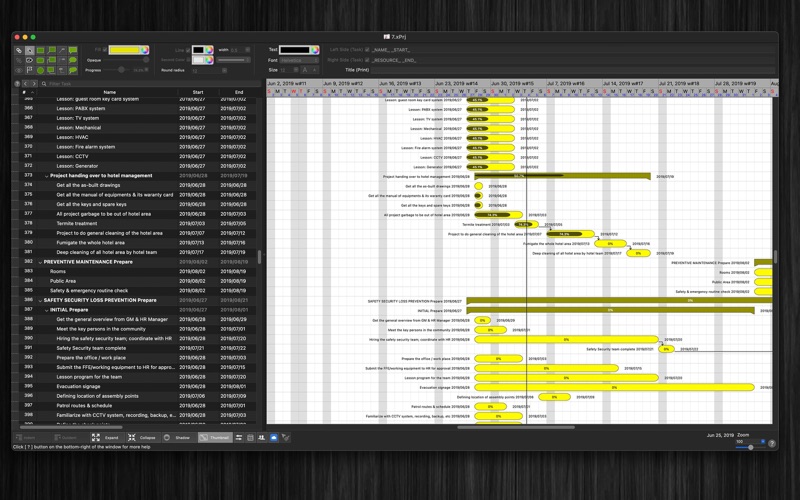This screenshot has width=800, height=500.
Task: Select the eye view tool in toolbox
Action: (30, 60)
